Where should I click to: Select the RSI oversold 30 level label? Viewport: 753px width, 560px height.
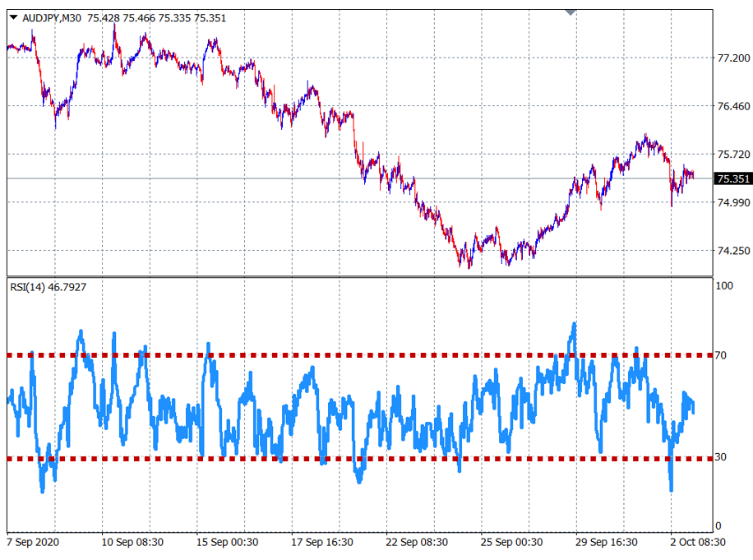coord(723,458)
